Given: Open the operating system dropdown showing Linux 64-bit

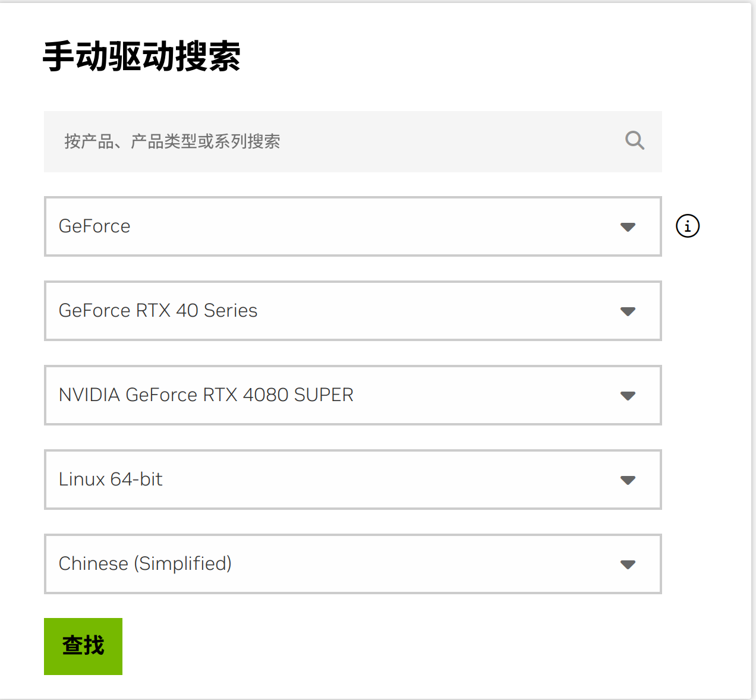Looking at the screenshot, I should coord(353,480).
